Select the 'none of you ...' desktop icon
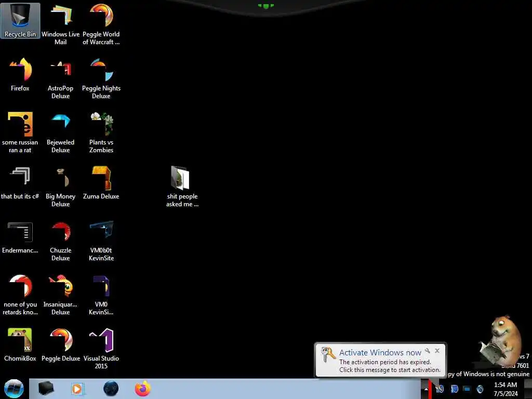532x399 pixels. 20,295
